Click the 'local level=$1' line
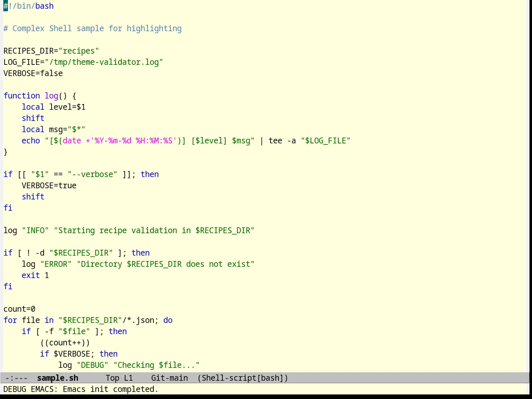The image size is (532, 399). 54,107
